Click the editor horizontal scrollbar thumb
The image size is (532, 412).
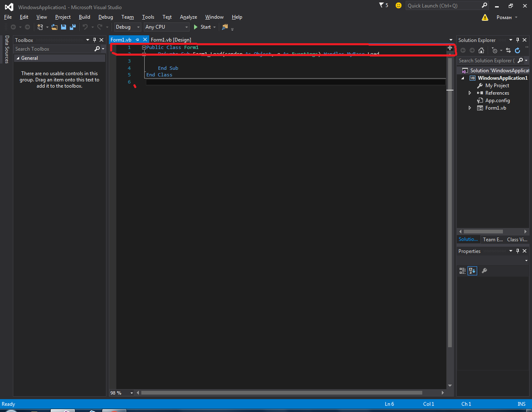click(282, 392)
